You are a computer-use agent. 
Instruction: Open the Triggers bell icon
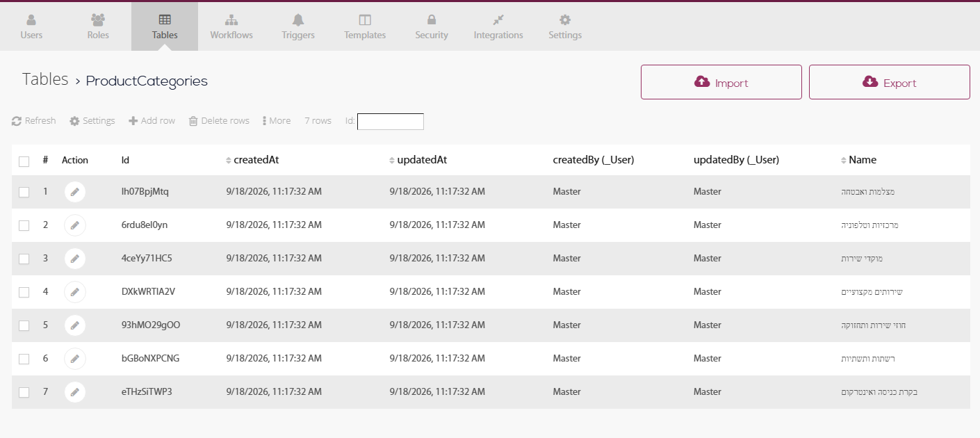[x=298, y=19]
